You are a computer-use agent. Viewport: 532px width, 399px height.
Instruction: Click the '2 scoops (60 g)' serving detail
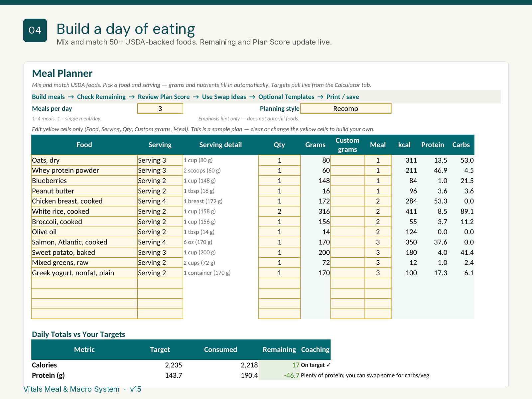click(x=202, y=171)
